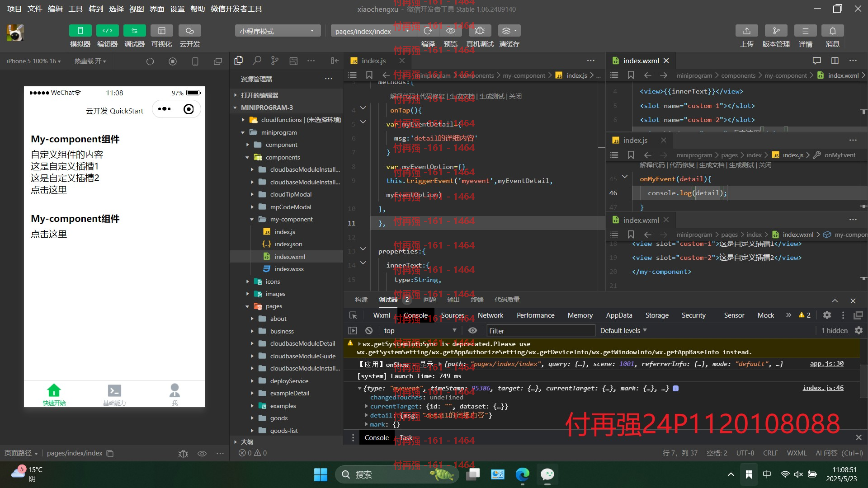Open devtools settings gear icon
The height and width of the screenshot is (488, 868).
[827, 315]
